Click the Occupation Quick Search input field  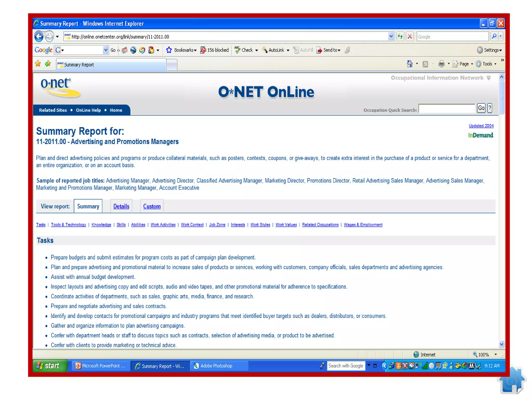[447, 109]
